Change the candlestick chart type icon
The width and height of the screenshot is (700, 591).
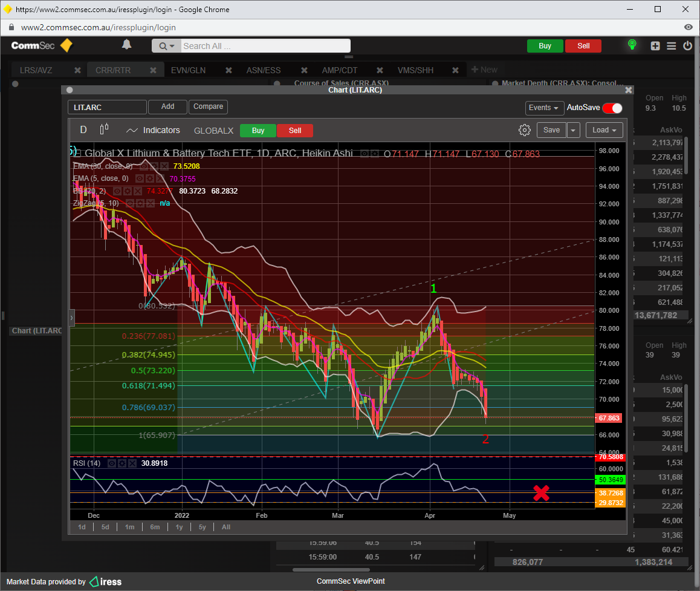104,129
